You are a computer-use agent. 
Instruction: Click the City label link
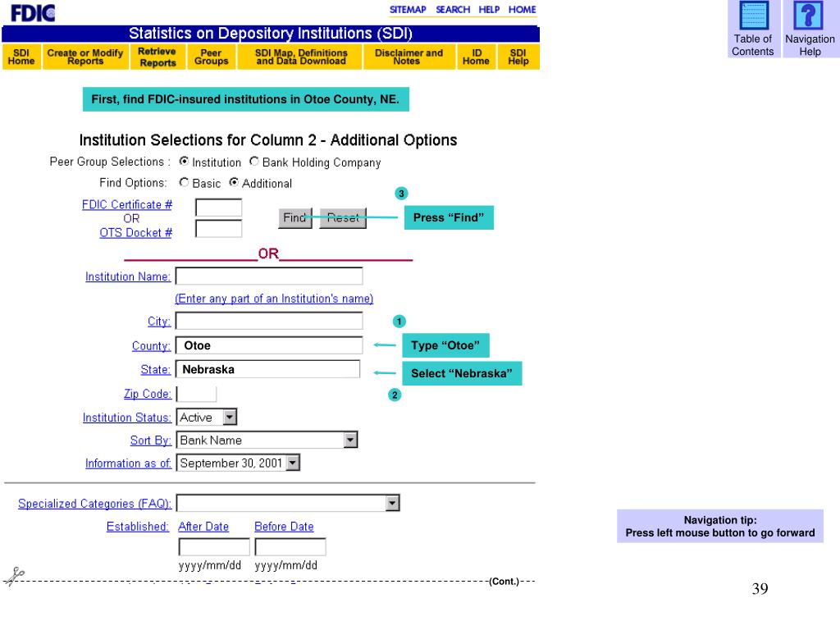(159, 322)
